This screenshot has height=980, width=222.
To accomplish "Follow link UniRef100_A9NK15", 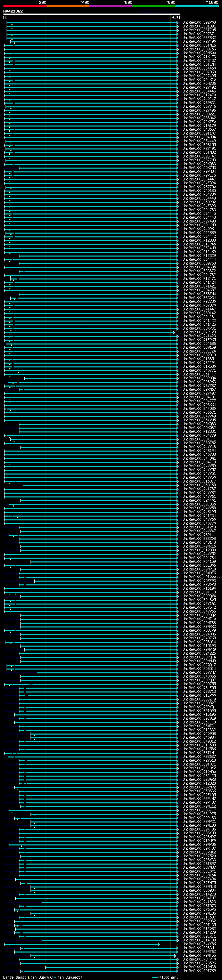I will pyautogui.click(x=199, y=546).
